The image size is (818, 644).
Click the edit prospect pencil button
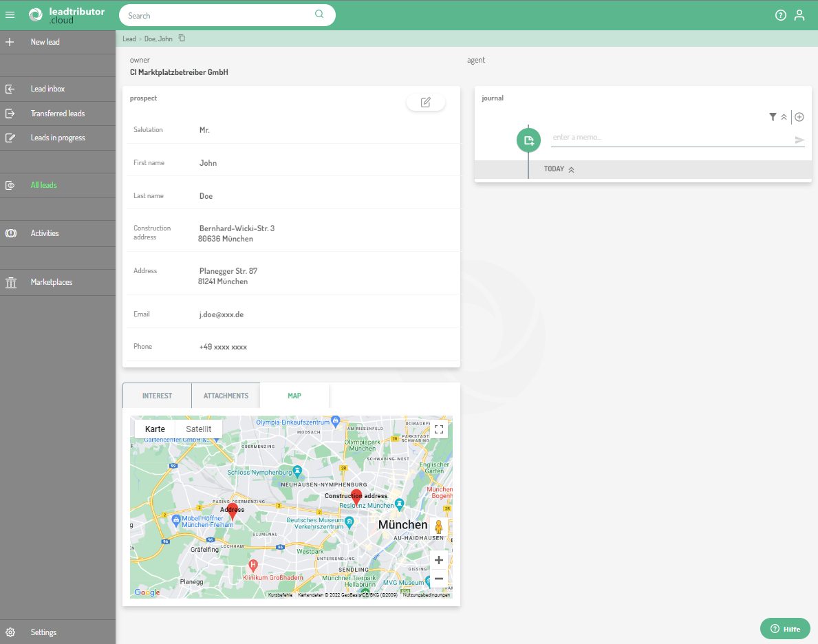coord(425,103)
